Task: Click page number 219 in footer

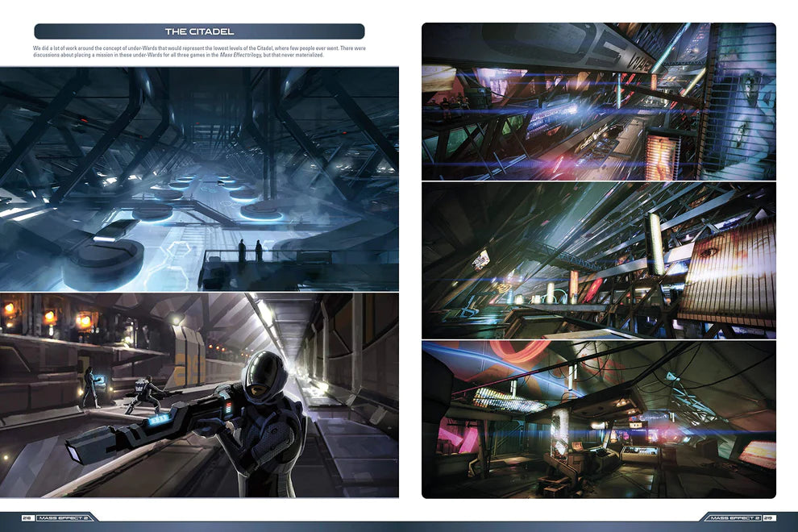Action: click(768, 517)
